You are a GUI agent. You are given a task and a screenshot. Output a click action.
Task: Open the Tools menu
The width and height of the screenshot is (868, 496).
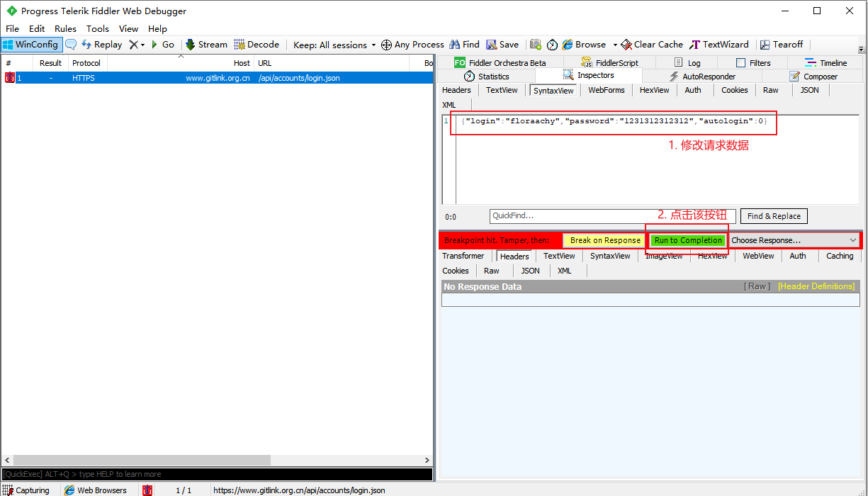point(98,28)
